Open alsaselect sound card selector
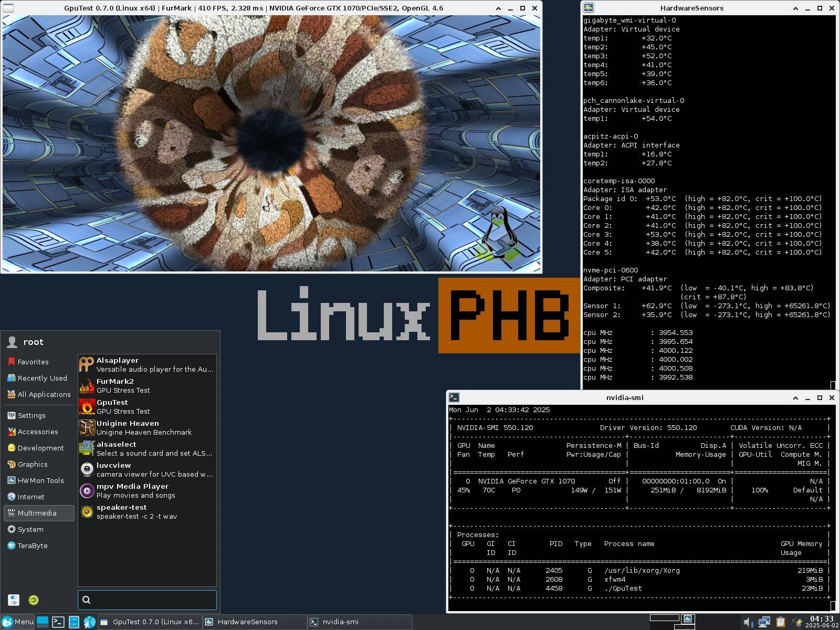This screenshot has height=630, width=840. click(147, 449)
